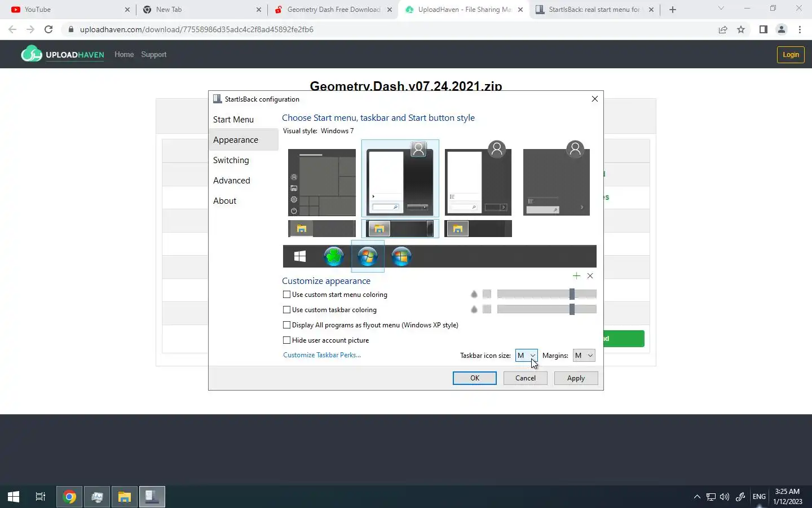Switch to the New Tab browser tab
812x508 pixels.
(202, 10)
